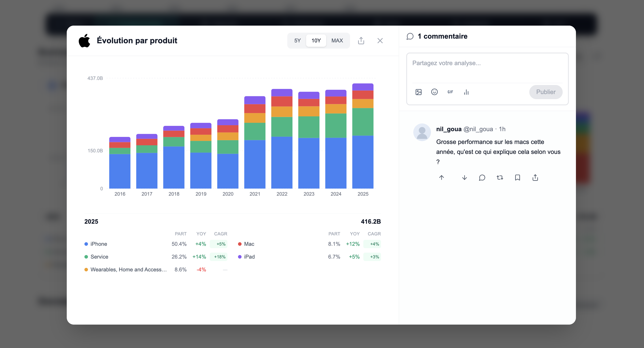The image size is (644, 348).
Task: Show MAX time range
Action: [x=337, y=40]
